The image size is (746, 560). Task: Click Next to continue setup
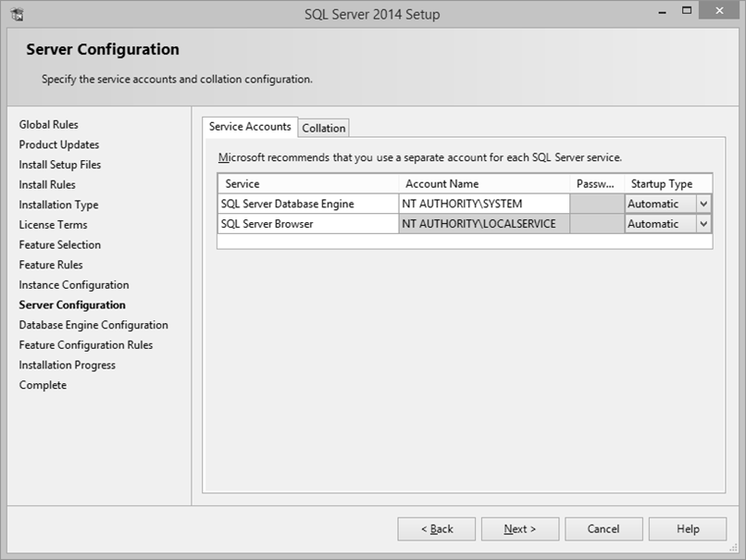coord(520,529)
